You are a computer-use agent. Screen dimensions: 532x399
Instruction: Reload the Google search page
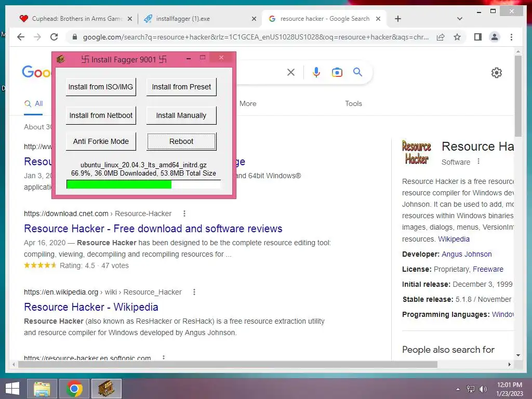pyautogui.click(x=54, y=37)
